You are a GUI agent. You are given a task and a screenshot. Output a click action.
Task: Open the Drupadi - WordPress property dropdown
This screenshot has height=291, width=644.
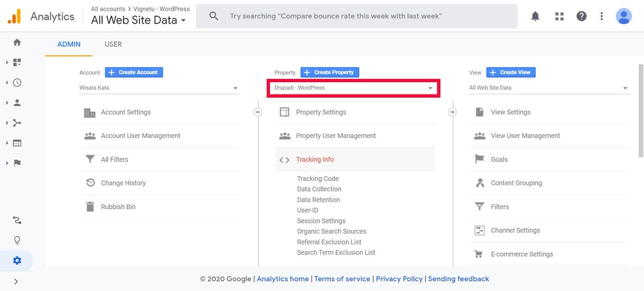[354, 88]
